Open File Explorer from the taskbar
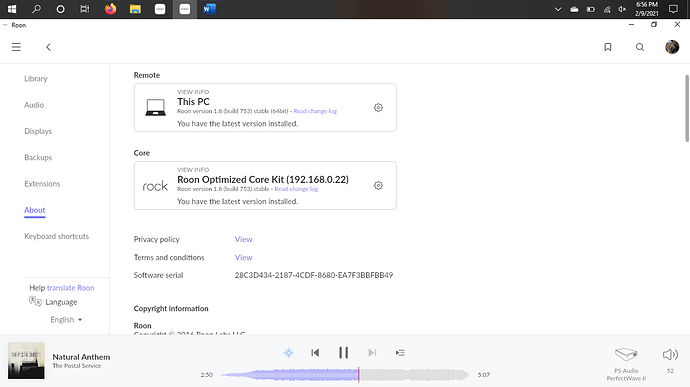 [135, 9]
